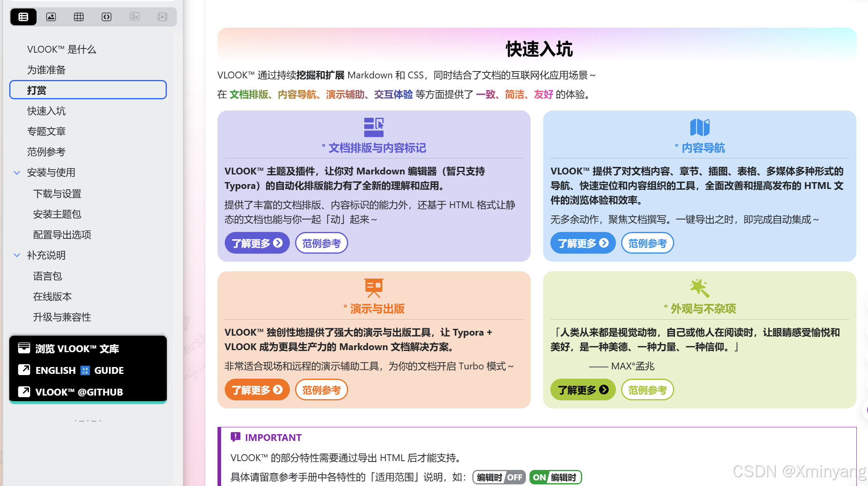Click orange 范例参考 button under 演示与出版
The width and height of the screenshot is (868, 486).
321,390
